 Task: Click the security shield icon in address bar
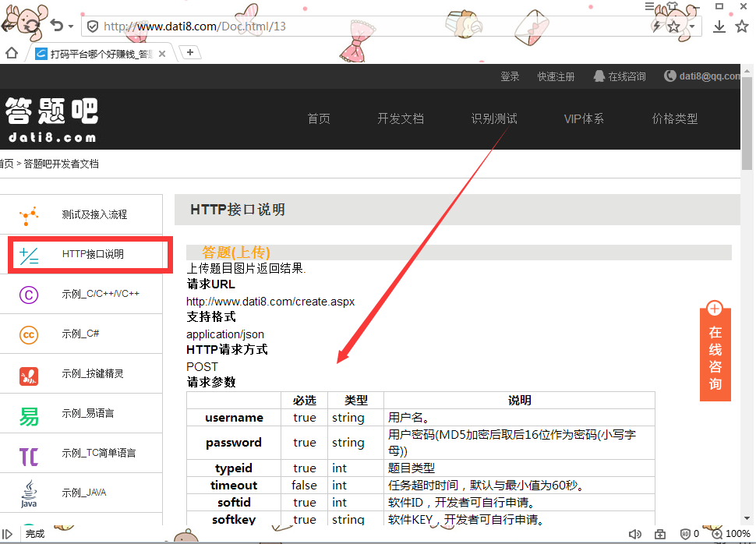(93, 26)
